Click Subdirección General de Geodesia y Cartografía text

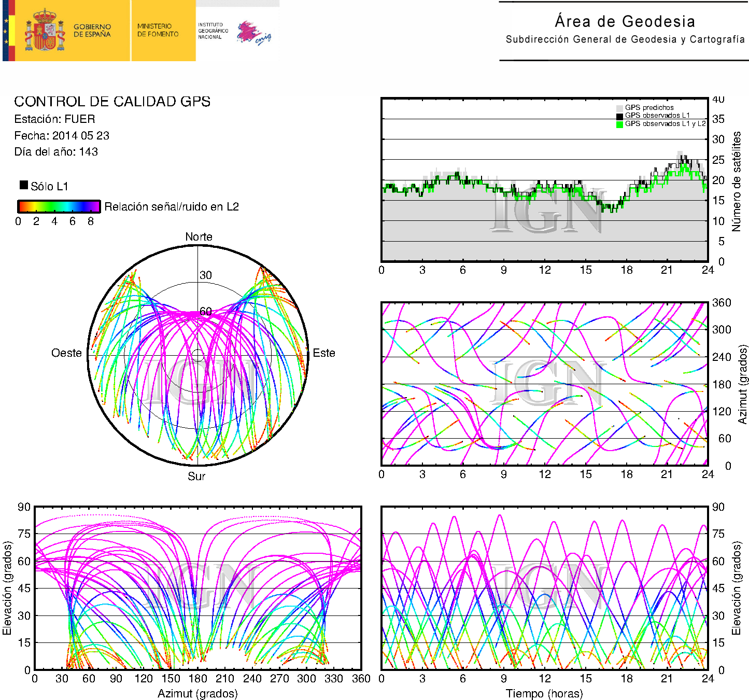tap(625, 39)
